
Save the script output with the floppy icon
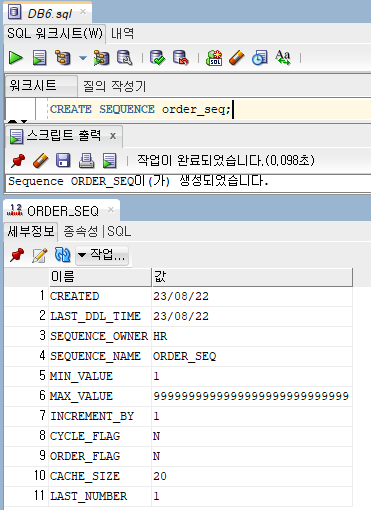pyautogui.click(x=63, y=161)
